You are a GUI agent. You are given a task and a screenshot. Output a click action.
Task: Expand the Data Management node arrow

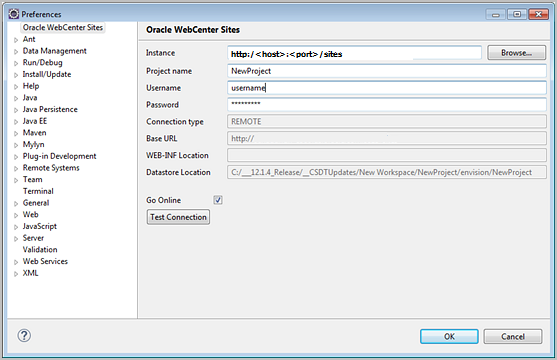[x=16, y=52]
